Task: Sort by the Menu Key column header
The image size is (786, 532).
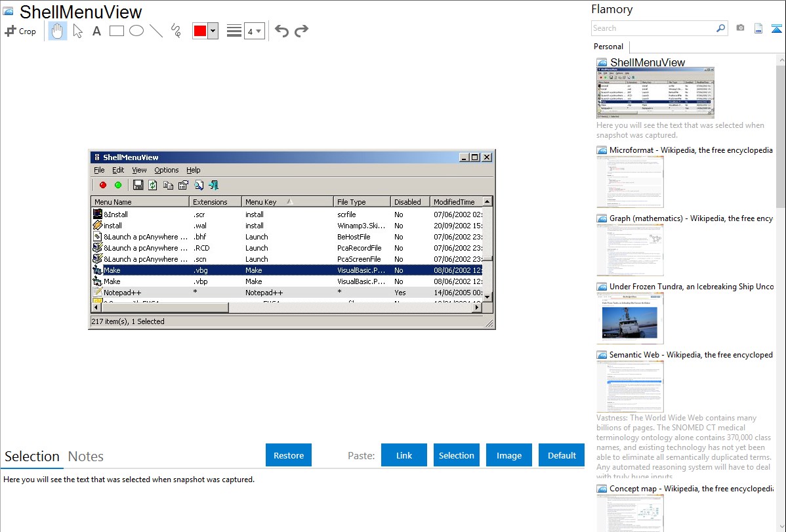Action: [x=288, y=201]
